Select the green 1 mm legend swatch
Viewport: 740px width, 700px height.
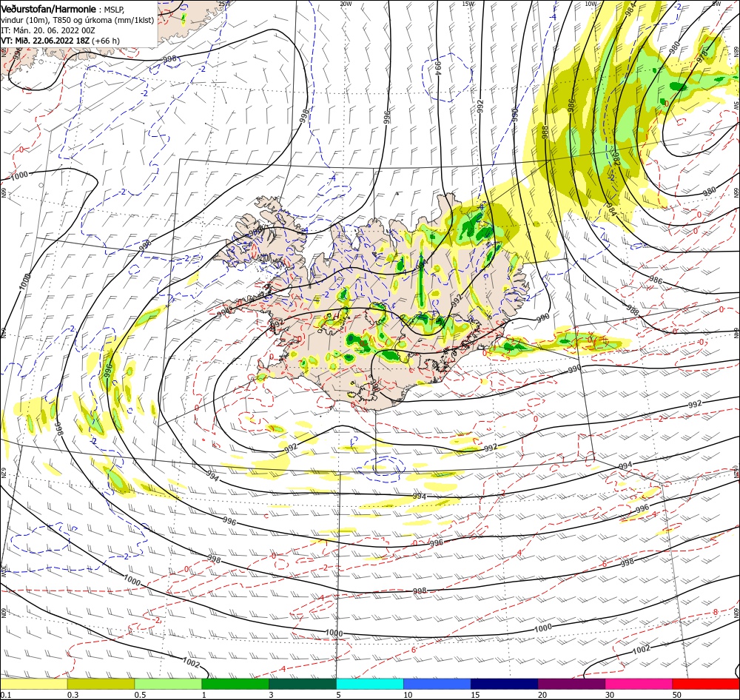point(235,684)
